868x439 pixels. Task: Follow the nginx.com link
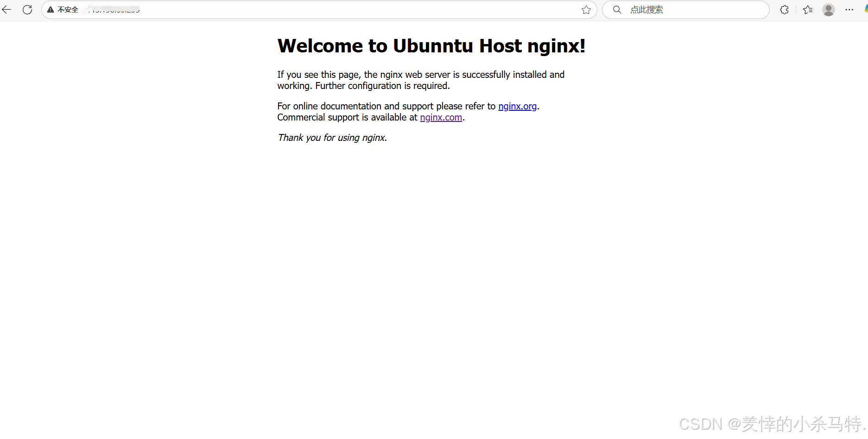pos(441,117)
